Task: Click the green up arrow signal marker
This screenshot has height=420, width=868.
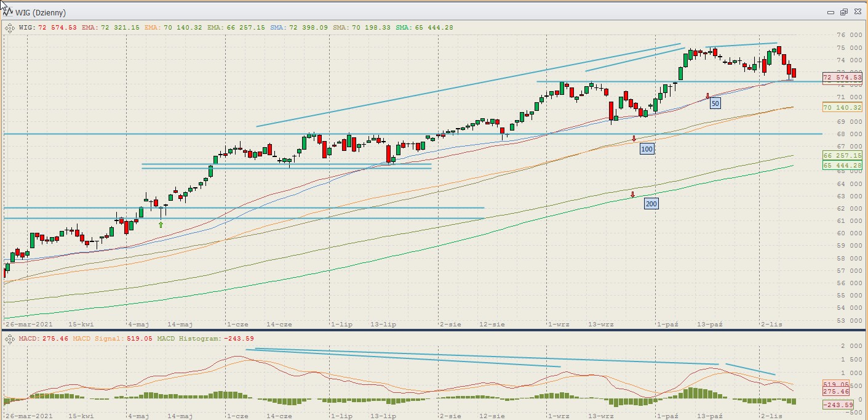Action: [161, 225]
